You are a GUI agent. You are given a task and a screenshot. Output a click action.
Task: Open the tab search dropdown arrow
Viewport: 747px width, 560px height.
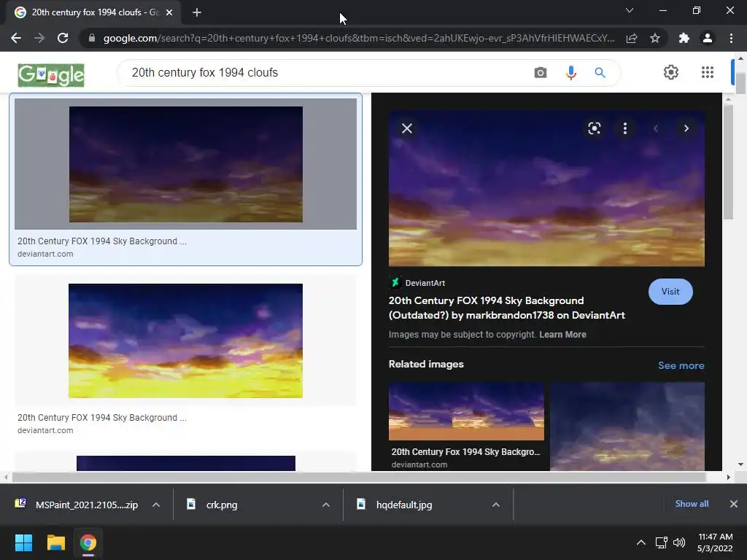point(630,10)
